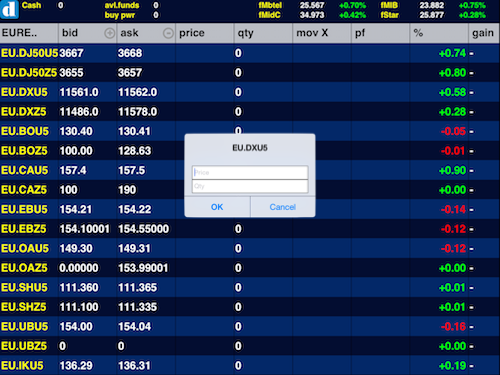Tap ask price 128.63
Viewport: 500px width, 375px height.
click(135, 151)
